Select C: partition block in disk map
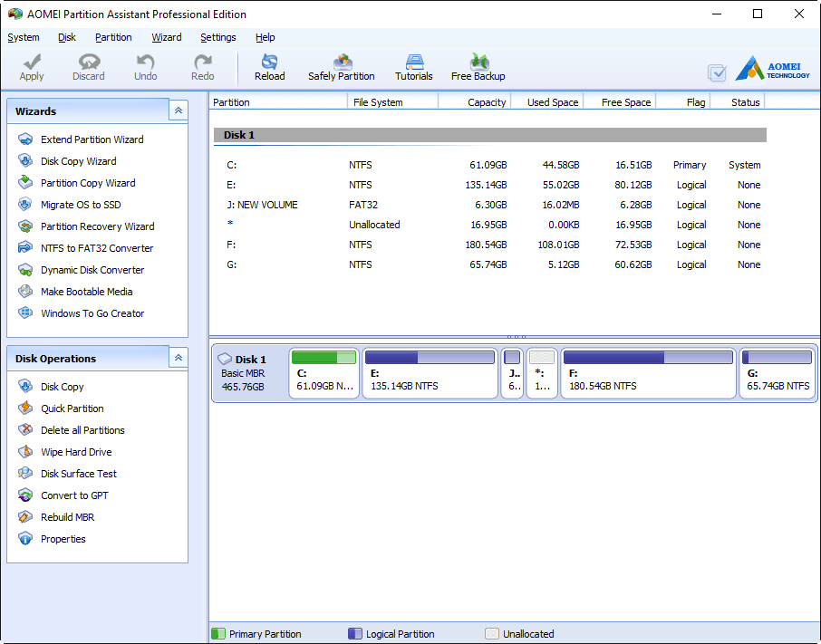This screenshot has width=821, height=644. click(324, 373)
